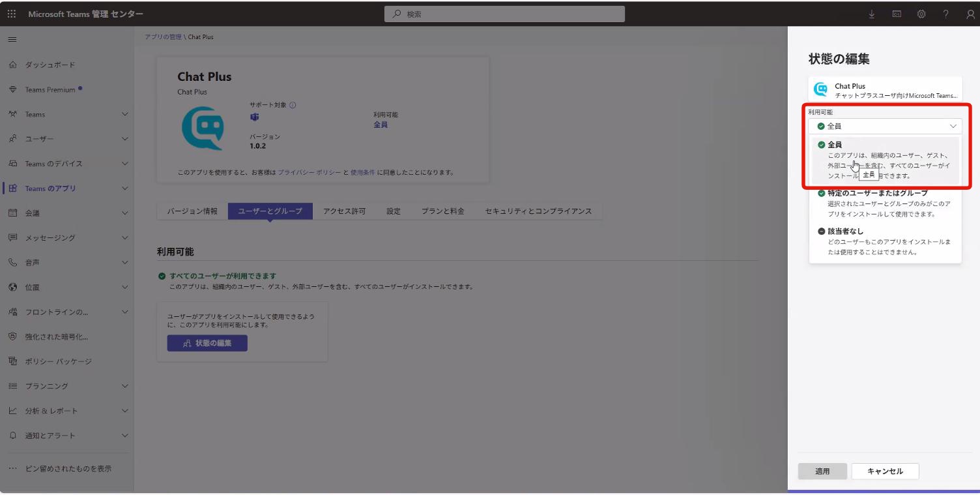Click the 全員 availability link
The width and height of the screenshot is (980, 495).
tap(381, 125)
